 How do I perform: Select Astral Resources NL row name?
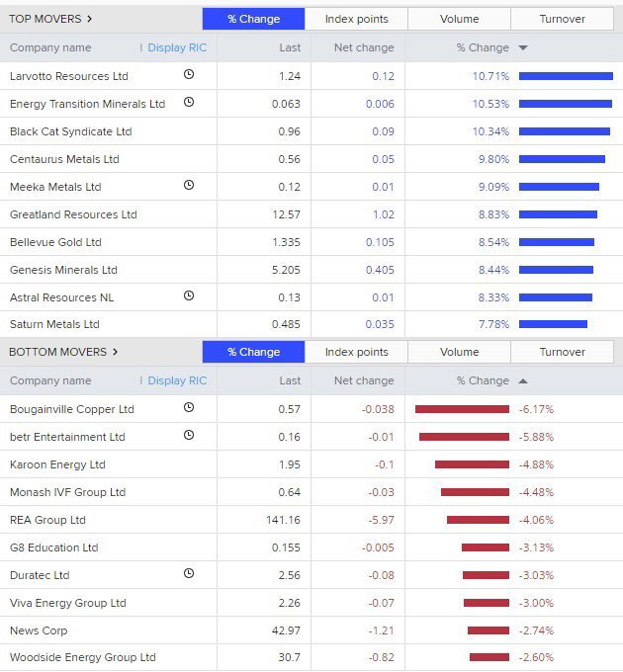click(61, 297)
